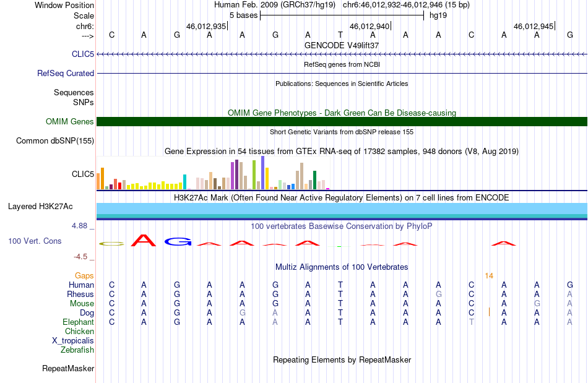This screenshot has width=588, height=383.
Task: Click the PhyloP Basewise Conservation title
Action: click(x=342, y=226)
